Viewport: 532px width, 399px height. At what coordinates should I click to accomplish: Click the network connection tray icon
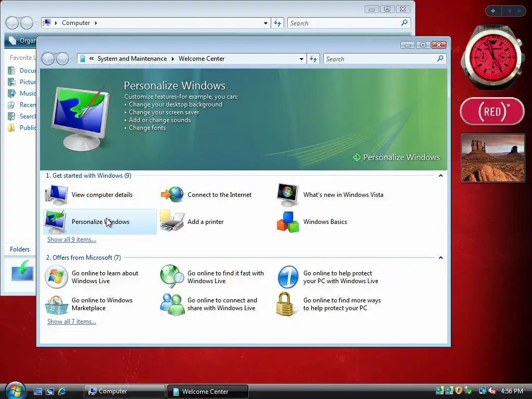[482, 391]
